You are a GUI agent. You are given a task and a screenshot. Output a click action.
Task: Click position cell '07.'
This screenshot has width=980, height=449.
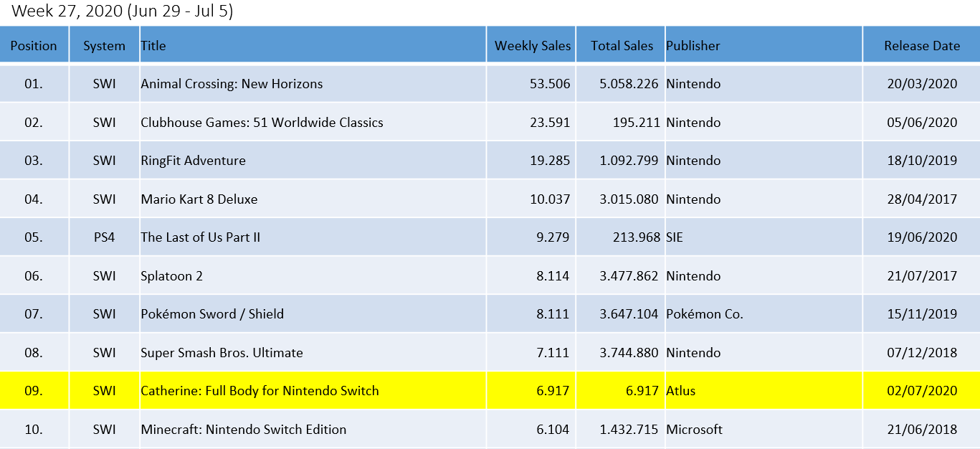click(34, 313)
